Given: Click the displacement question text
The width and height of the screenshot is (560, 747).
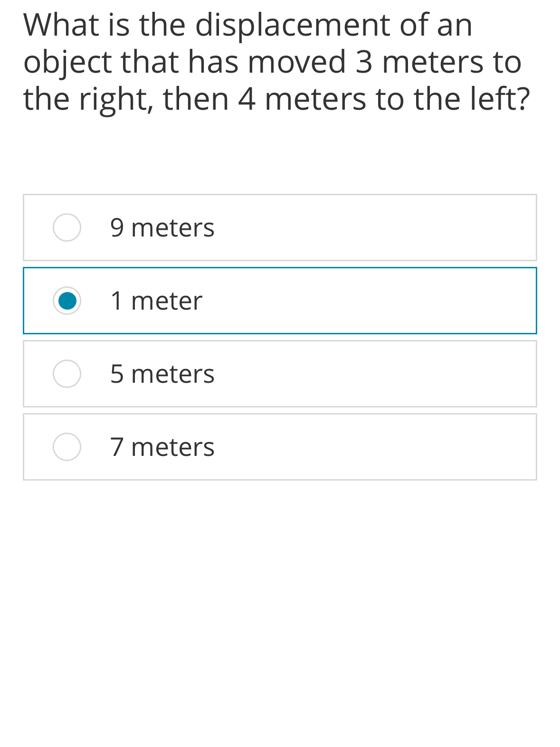Looking at the screenshot, I should click(273, 62).
